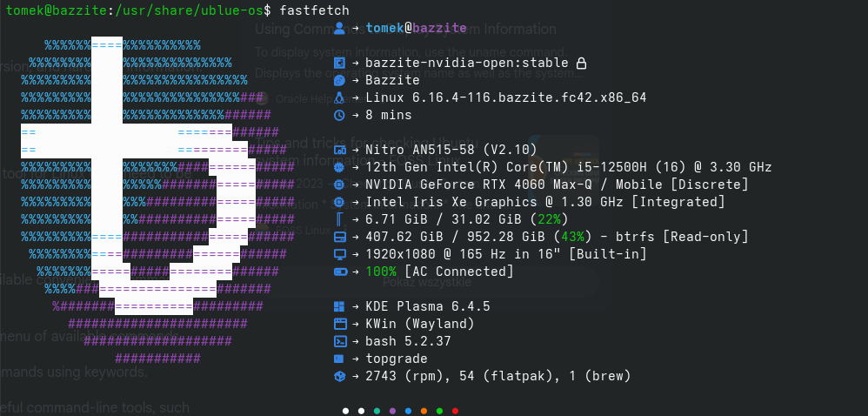This screenshot has height=416, width=868.
Task: Click the terminal icon beside topgrade
Action: (339, 359)
